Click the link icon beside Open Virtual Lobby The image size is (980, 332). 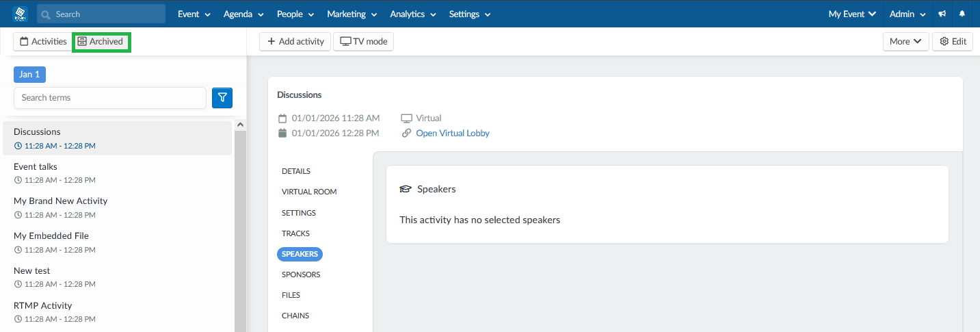407,133
